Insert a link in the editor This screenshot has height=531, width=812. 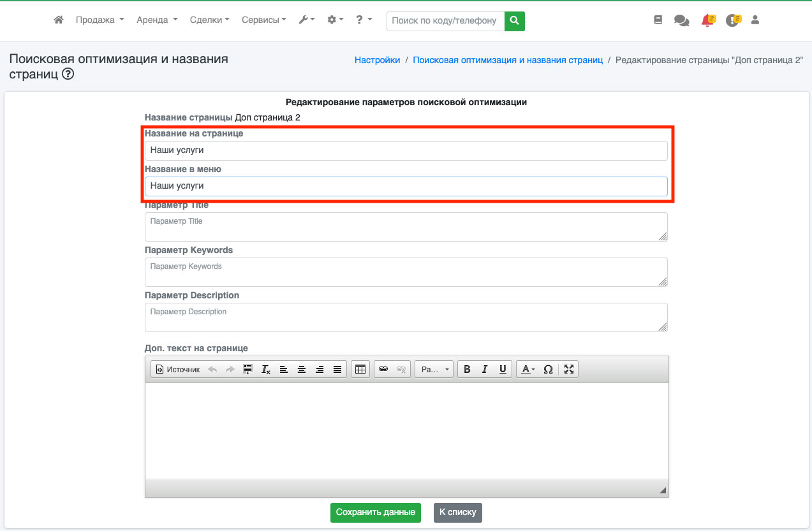383,369
